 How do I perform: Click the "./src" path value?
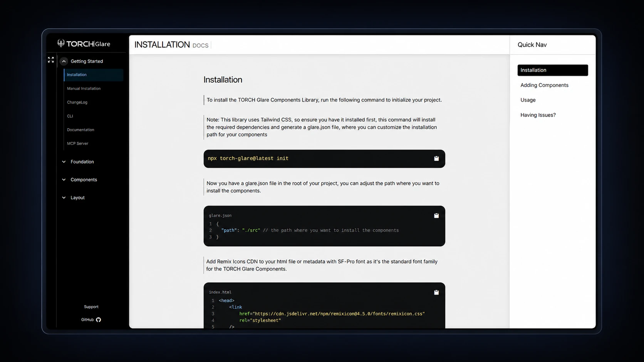[x=251, y=230]
